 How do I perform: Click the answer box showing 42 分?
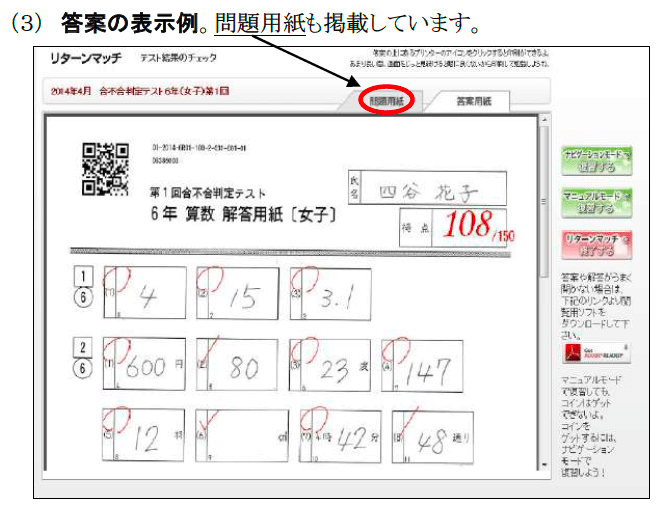point(340,437)
